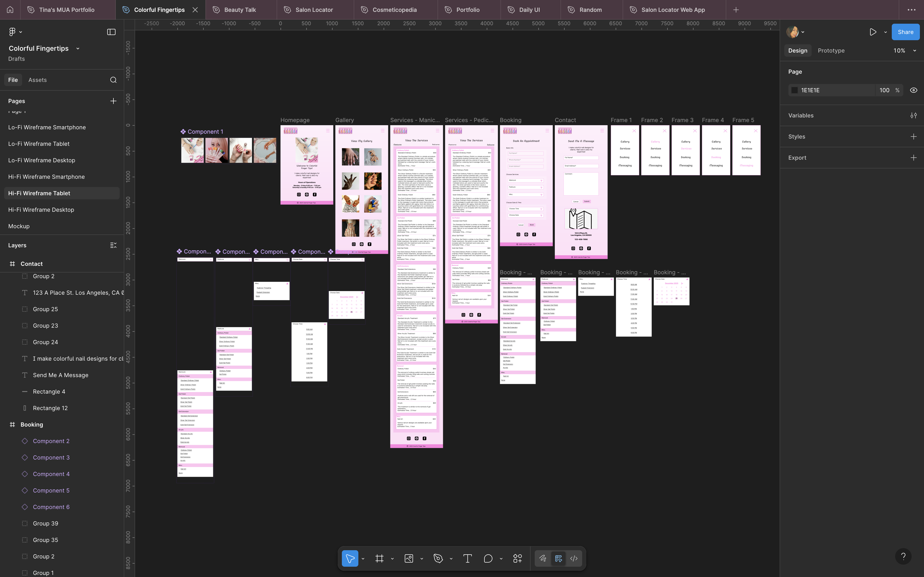
Task: Open present play options chevron
Action: [x=885, y=32]
